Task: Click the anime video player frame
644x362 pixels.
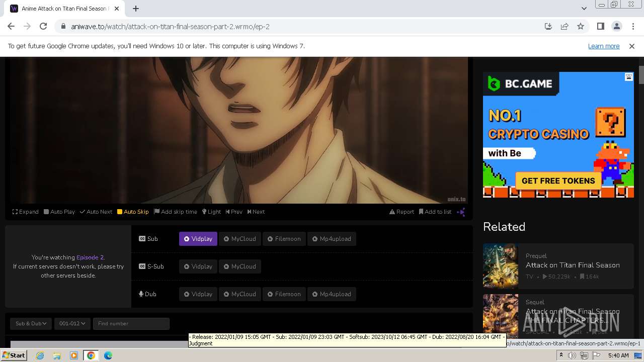Action: (239, 130)
